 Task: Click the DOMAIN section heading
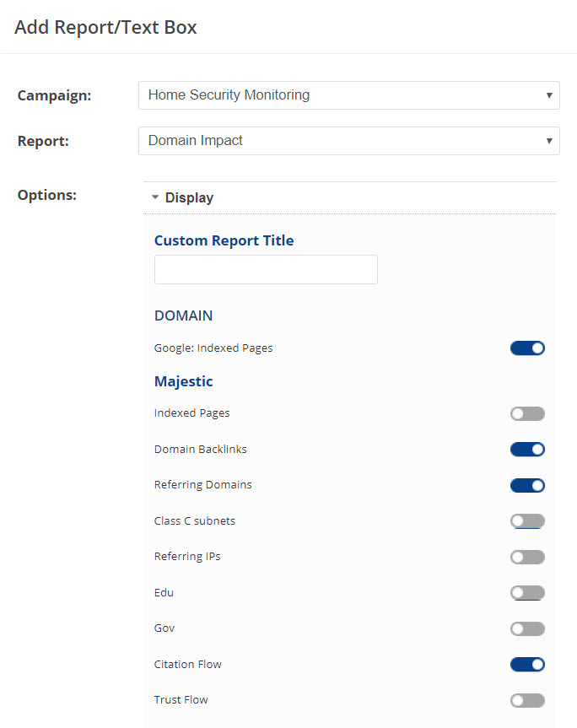point(183,315)
